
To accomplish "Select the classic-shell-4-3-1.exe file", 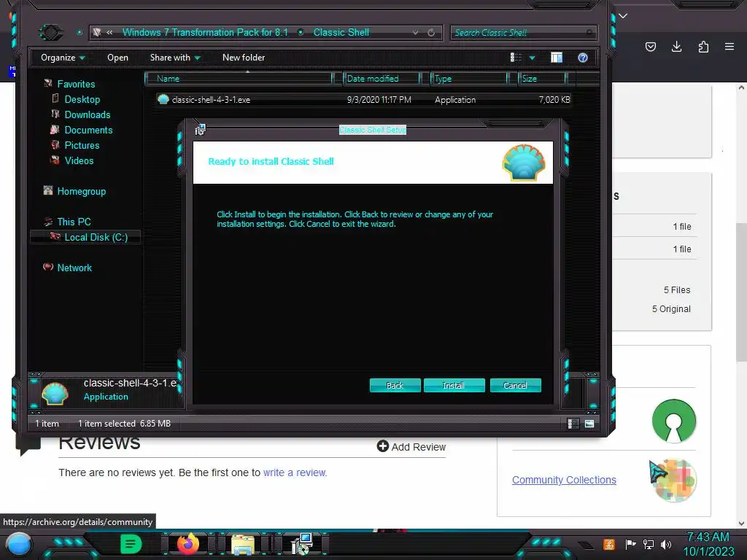I will (x=363, y=99).
